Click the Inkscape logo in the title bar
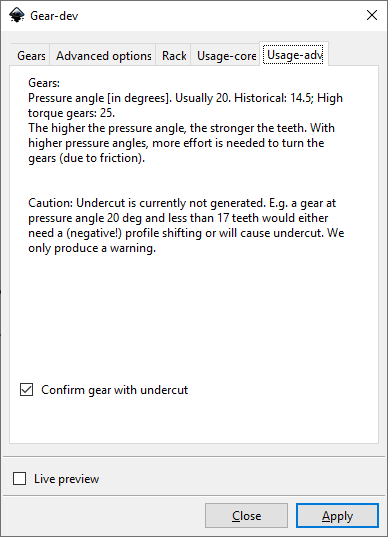 pyautogui.click(x=17, y=15)
